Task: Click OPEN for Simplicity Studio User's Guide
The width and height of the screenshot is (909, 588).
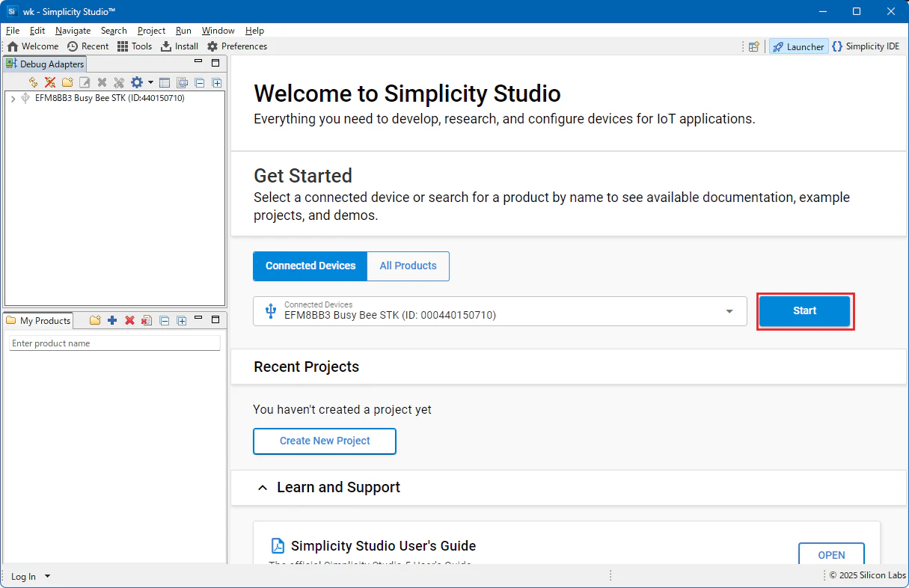Action: click(x=831, y=555)
